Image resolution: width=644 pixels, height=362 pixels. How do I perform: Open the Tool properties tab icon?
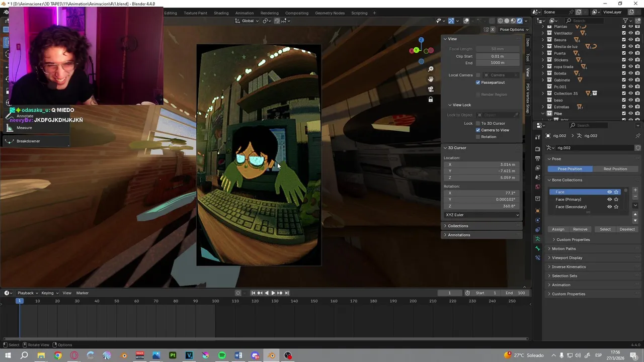pos(537,137)
